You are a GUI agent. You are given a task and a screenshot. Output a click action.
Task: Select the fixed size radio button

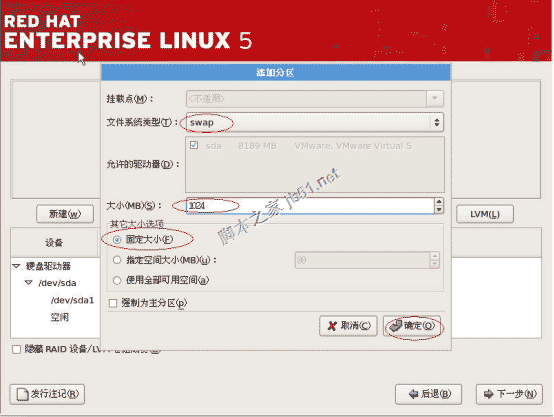tap(117, 240)
